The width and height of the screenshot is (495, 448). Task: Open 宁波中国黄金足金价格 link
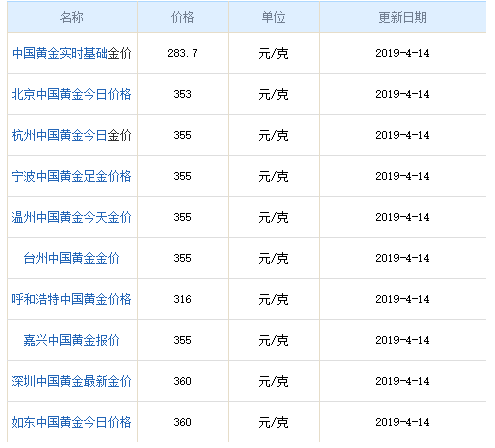coord(72,176)
